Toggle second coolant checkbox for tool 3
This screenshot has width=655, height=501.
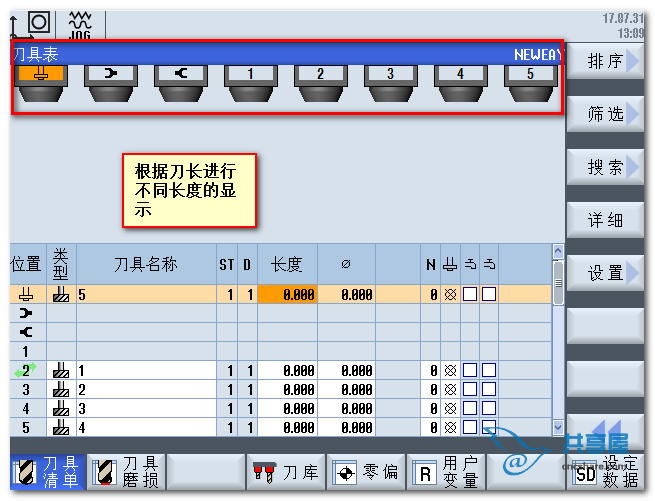click(489, 408)
